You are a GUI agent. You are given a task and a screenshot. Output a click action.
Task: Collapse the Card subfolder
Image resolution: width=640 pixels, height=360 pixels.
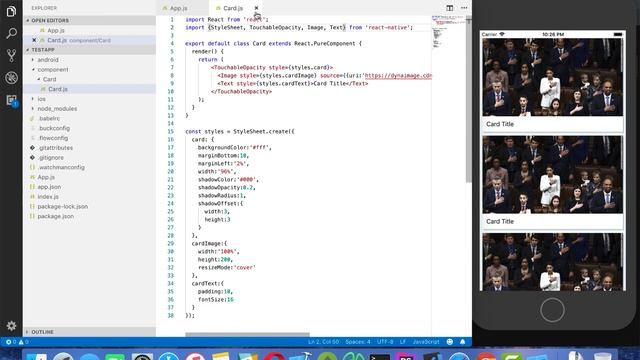tap(49, 79)
